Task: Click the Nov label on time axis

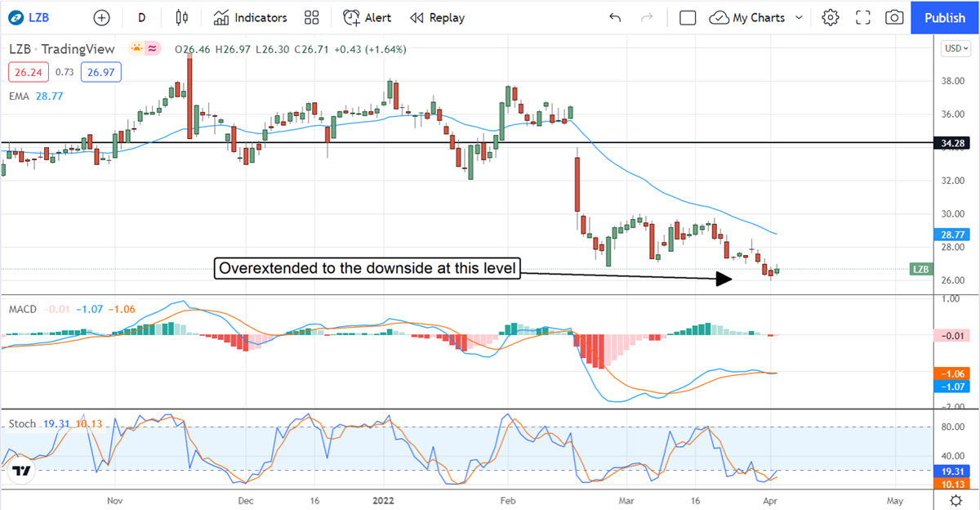Action: [114, 499]
